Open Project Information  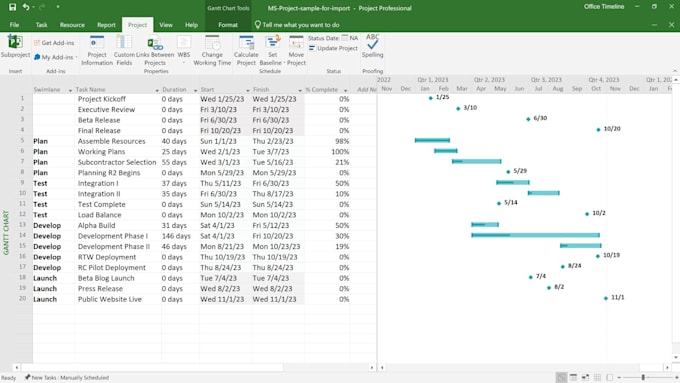click(x=97, y=51)
